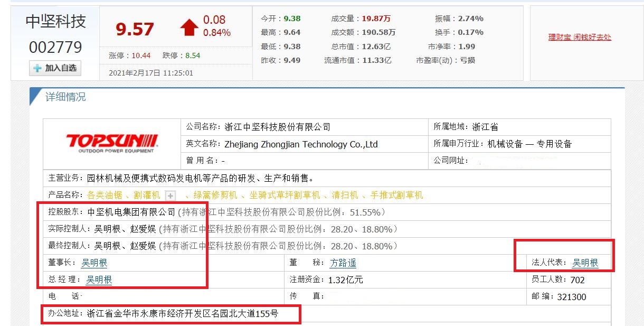Screen dimensions: 644x326
Task: Open the 坐骑式草坪割草机 product link
Action: [285, 195]
